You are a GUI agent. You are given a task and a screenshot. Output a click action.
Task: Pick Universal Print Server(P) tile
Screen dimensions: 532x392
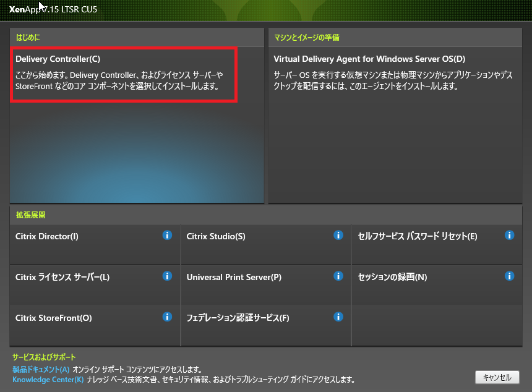234,278
